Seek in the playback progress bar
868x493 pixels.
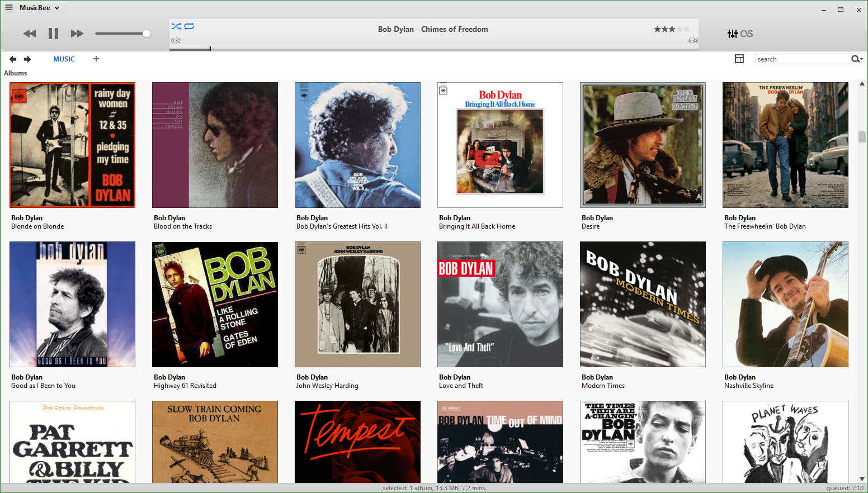tap(434, 49)
